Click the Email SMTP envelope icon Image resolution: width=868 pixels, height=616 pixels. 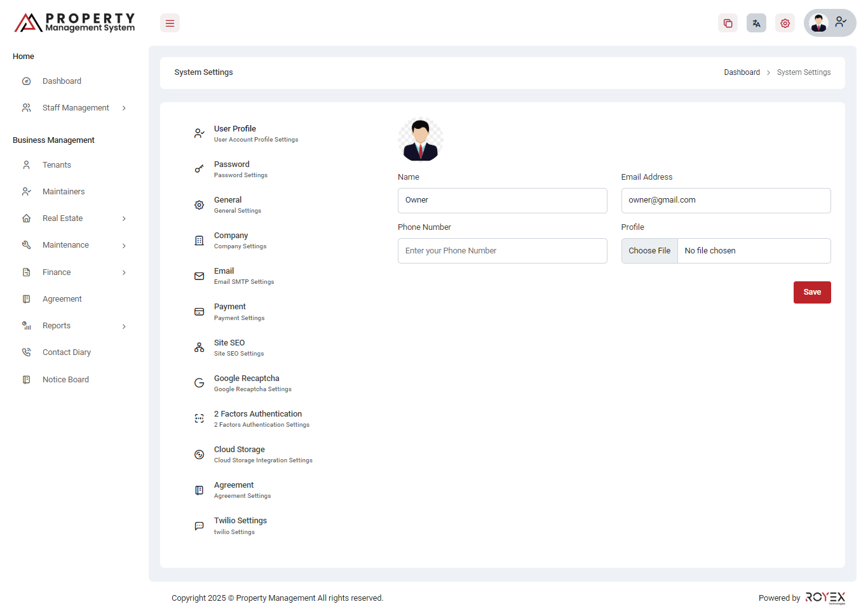[199, 276]
